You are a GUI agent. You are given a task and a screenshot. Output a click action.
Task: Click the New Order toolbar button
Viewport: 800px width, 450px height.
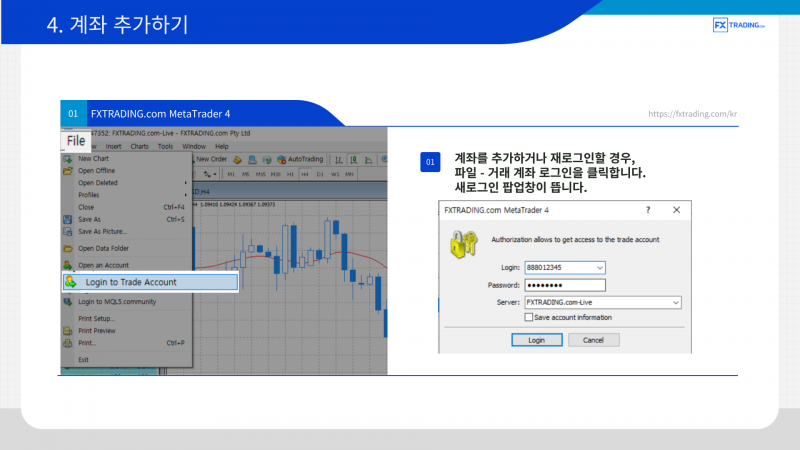[210, 159]
